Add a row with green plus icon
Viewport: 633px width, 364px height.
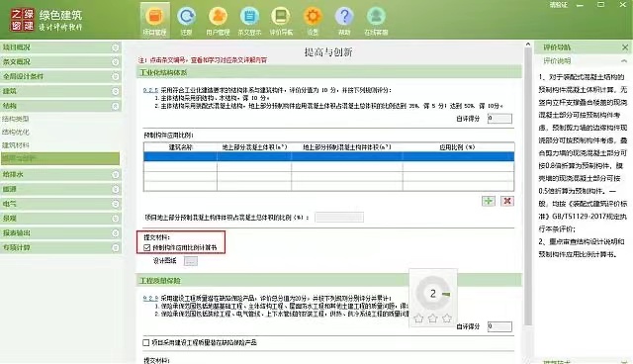click(x=489, y=201)
